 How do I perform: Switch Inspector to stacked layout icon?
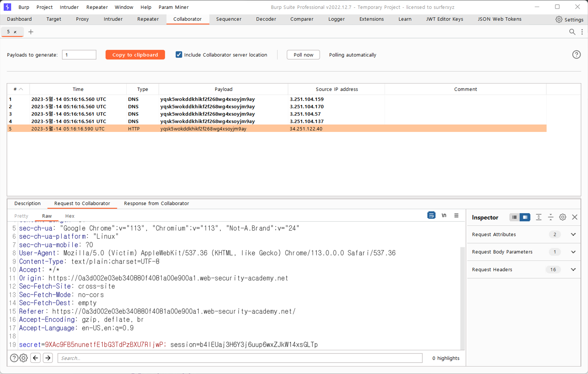(514, 217)
